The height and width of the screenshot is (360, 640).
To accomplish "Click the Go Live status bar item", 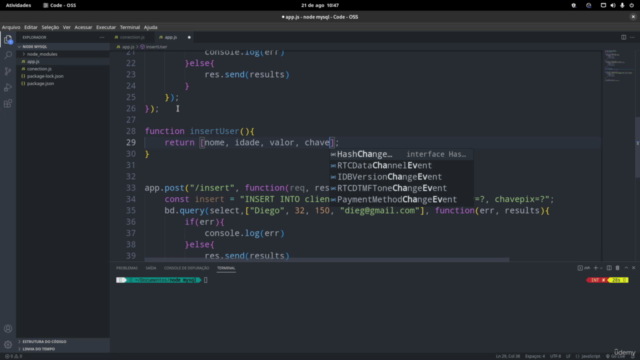I will point(616,356).
